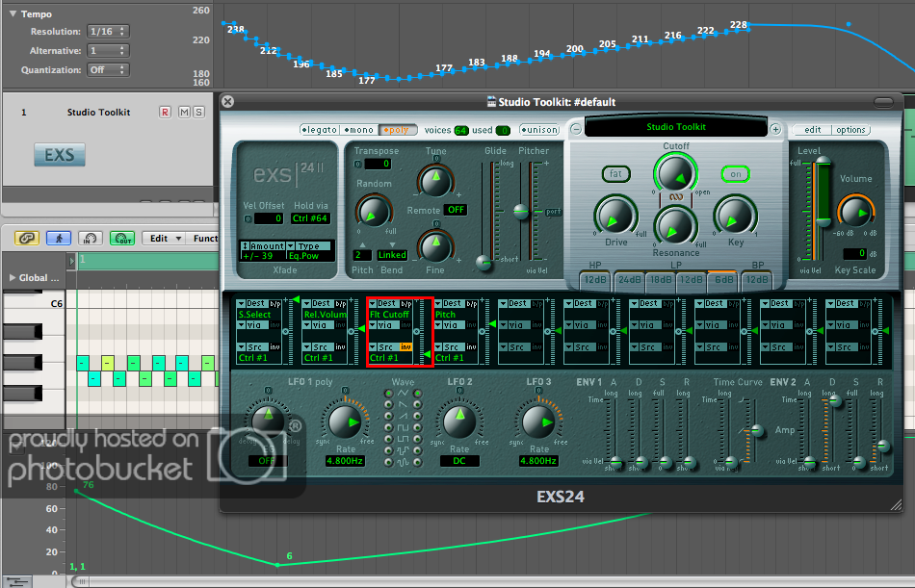
Task: Click the Glide slider handle
Action: click(x=484, y=262)
